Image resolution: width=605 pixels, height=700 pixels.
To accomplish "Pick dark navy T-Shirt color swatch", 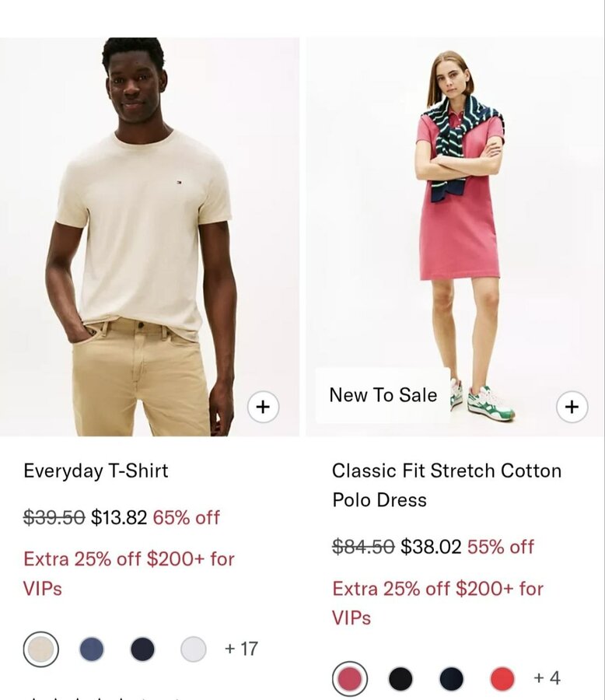I will coord(142,649).
